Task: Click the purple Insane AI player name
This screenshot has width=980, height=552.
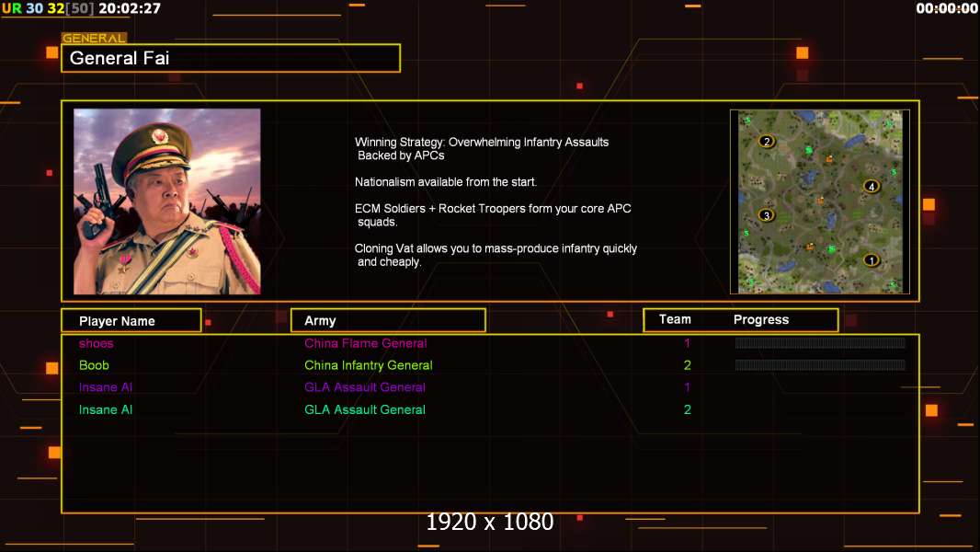Action: click(x=106, y=387)
